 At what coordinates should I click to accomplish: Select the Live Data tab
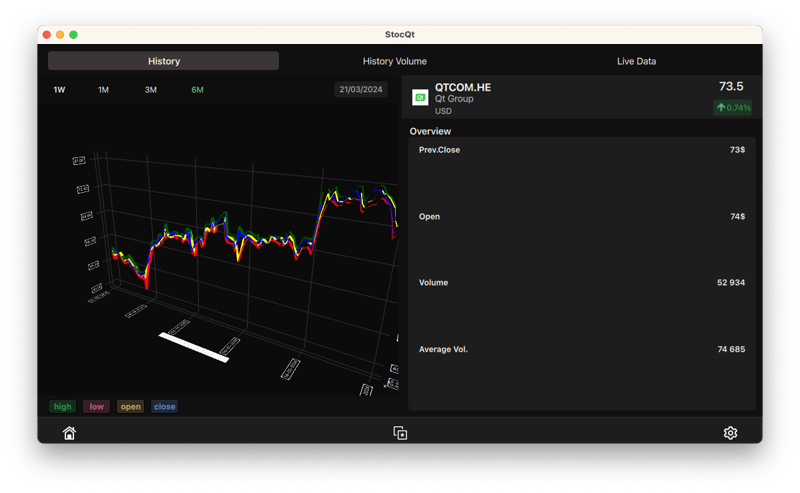click(x=636, y=61)
